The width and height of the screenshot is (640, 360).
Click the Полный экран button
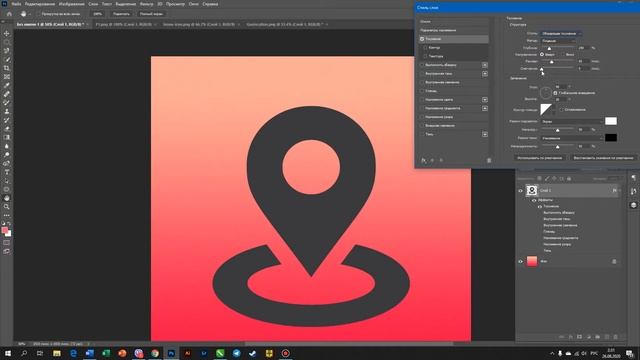pos(151,14)
